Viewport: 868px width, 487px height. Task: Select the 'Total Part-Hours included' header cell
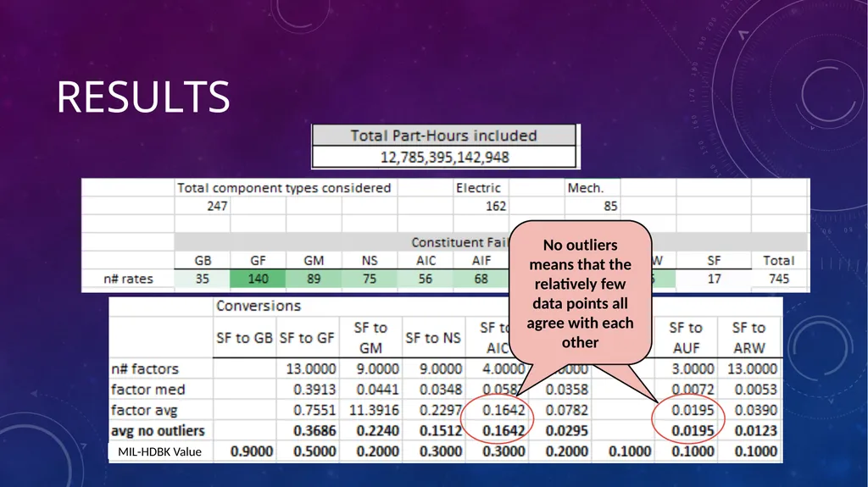444,136
